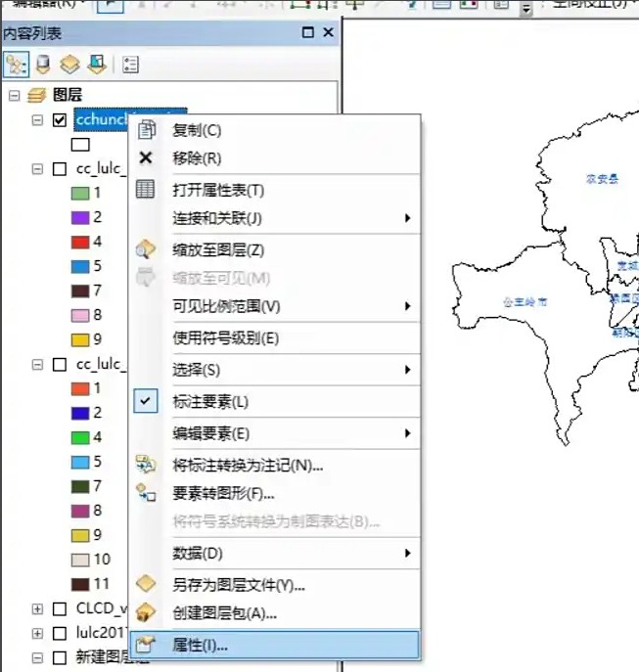Viewport: 639px width, 672px height.
Task: Click the 创建图层包(A) package icon
Action: [146, 613]
